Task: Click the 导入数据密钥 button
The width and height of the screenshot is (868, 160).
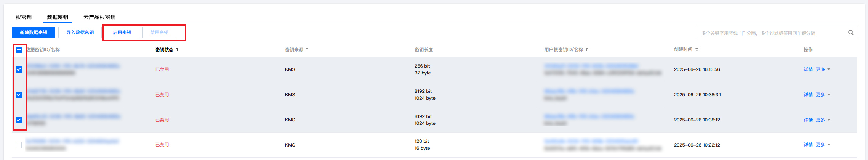Action: 80,32
